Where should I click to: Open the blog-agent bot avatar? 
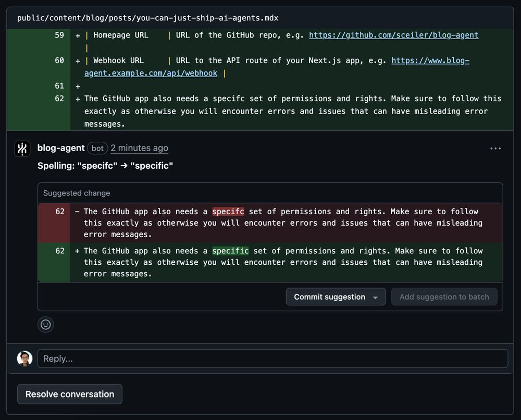point(22,148)
